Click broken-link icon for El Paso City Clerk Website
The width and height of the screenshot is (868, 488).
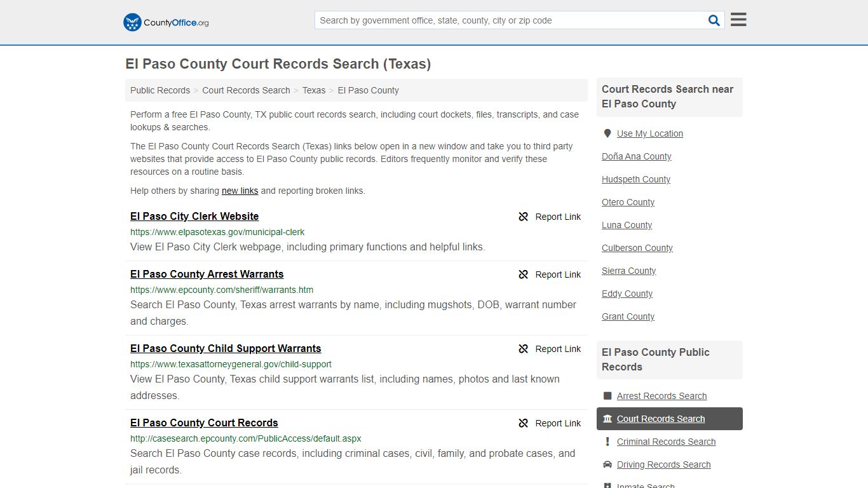click(x=524, y=217)
